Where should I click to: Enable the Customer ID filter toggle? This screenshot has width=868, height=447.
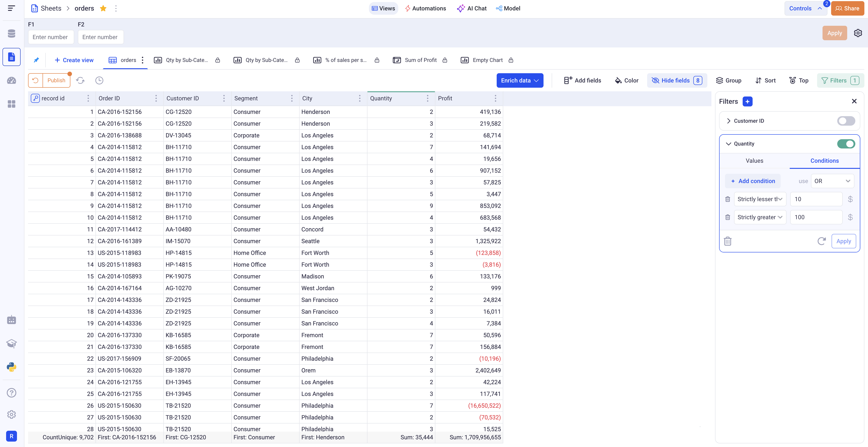coord(846,121)
